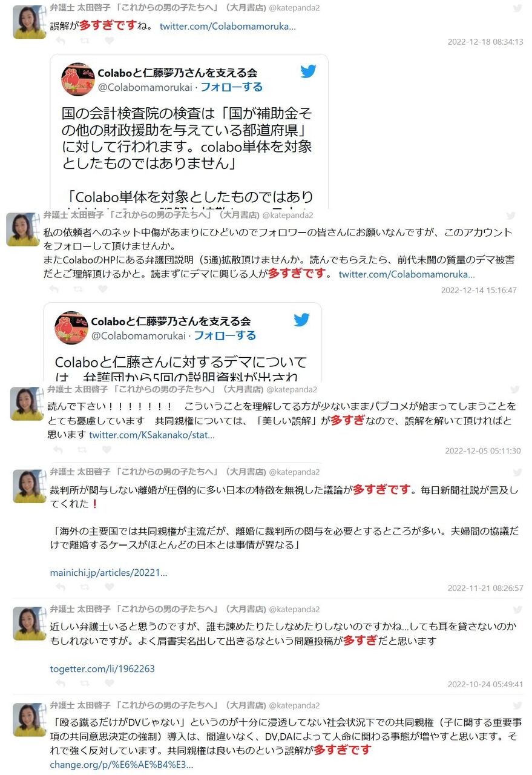Click Colabo avatar in first embedded card
Screen dimensions: 532x775
tap(78, 79)
